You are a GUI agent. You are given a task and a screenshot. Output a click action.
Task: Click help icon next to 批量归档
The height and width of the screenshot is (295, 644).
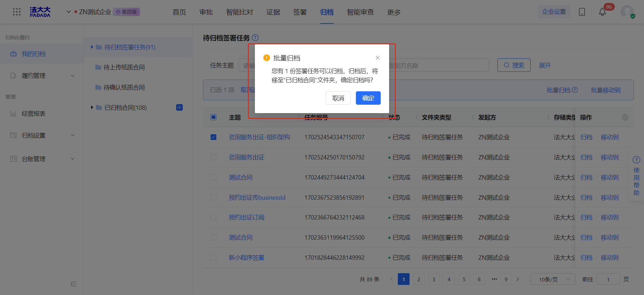(x=575, y=90)
